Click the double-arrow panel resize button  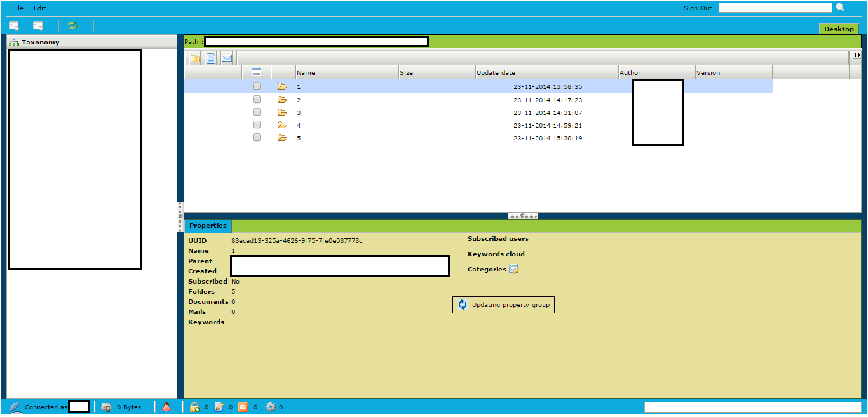tap(857, 55)
